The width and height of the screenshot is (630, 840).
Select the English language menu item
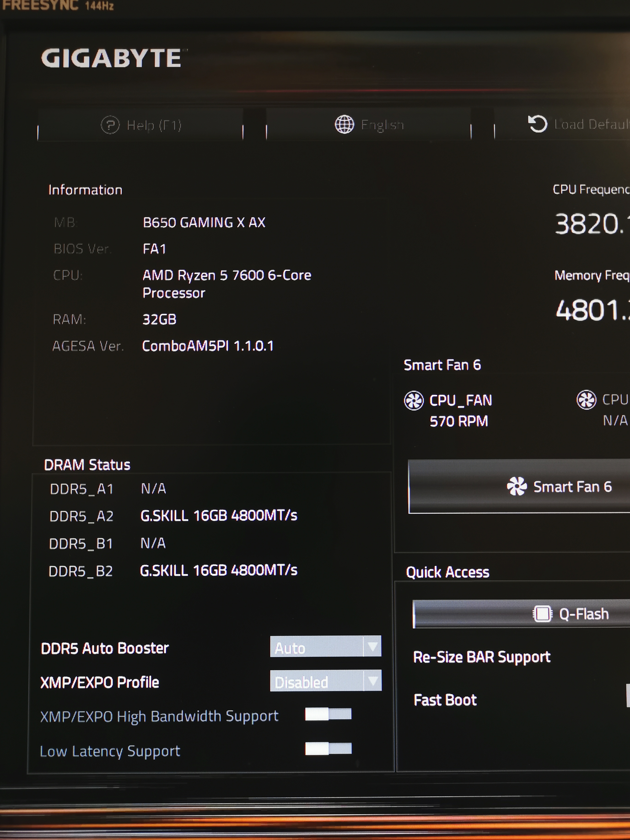point(382,125)
